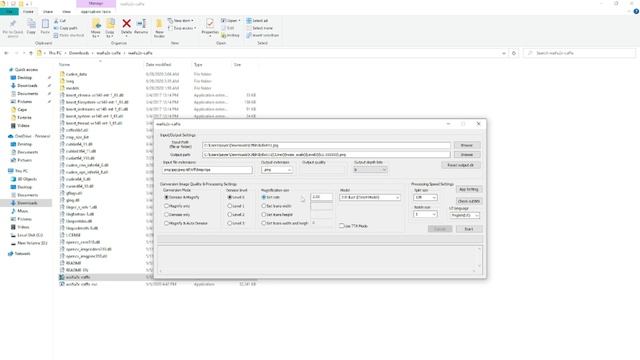640x360 pixels.
Task: Expand the New item dropdown in ribbon
Action: pyautogui.click(x=181, y=21)
